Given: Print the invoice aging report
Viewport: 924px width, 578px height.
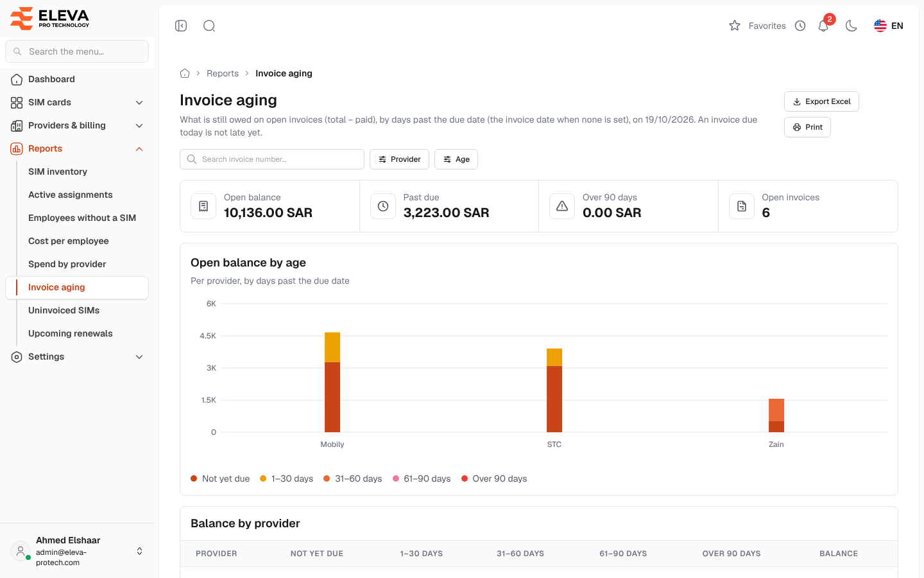Looking at the screenshot, I should click(x=807, y=127).
